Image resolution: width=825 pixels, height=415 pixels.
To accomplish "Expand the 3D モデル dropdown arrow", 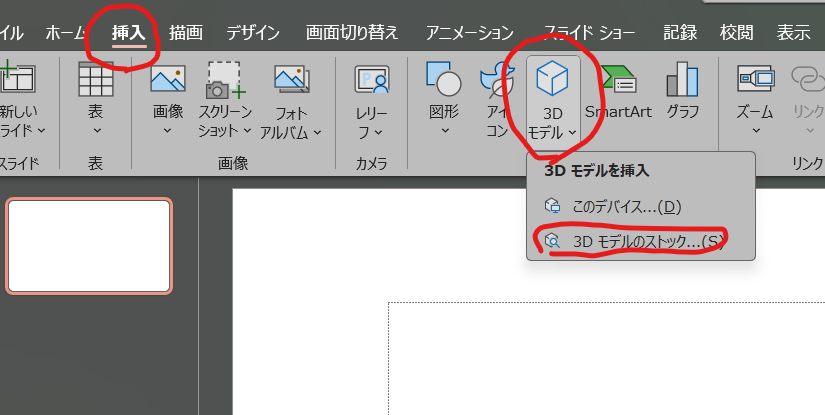I will click(x=572, y=133).
